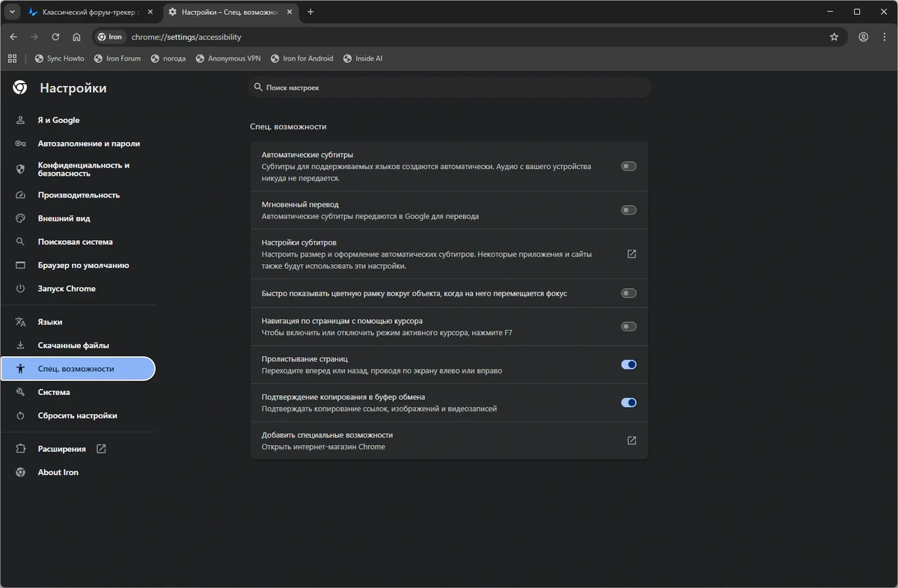Viewport: 898px width, 588px height.
Task: Open Производительность settings section
Action: click(x=78, y=195)
